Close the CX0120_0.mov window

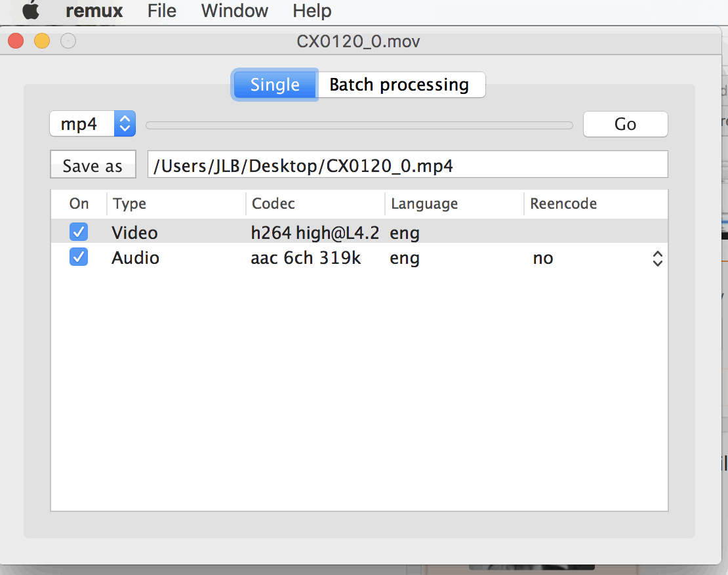click(x=16, y=41)
